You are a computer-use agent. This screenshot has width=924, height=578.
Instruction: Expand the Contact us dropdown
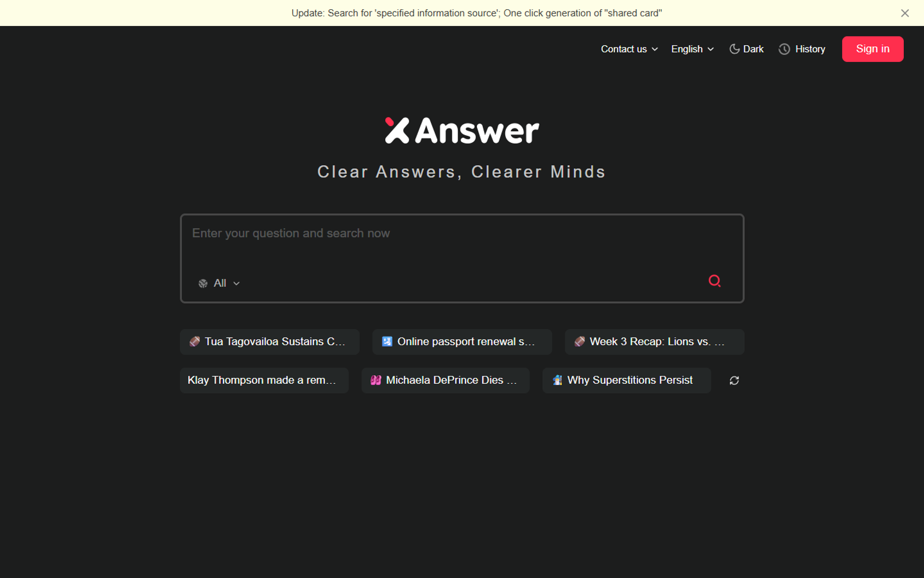tap(629, 49)
